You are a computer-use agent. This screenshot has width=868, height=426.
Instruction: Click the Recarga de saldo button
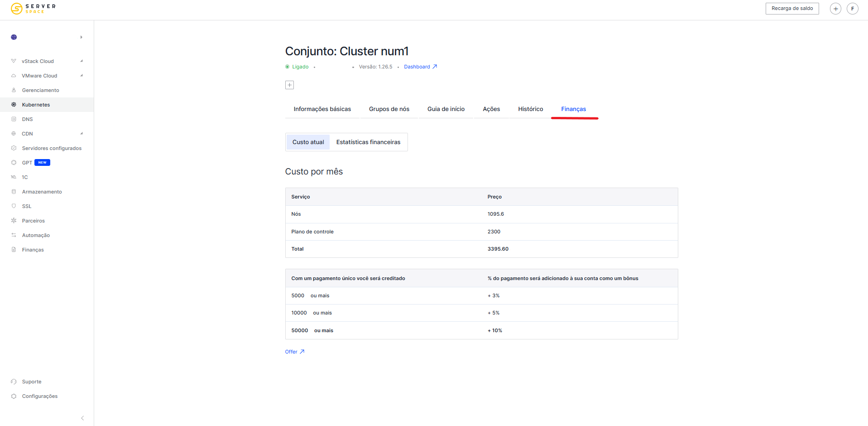coord(792,9)
